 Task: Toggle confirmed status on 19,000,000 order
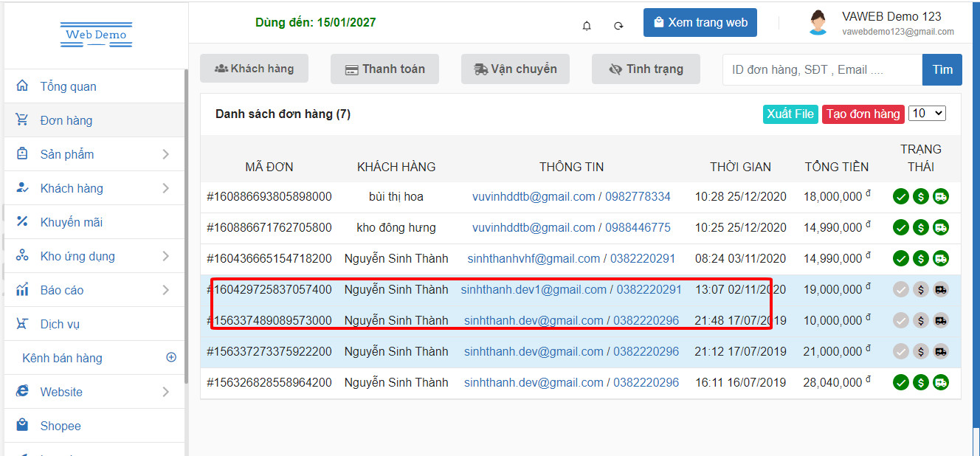900,289
